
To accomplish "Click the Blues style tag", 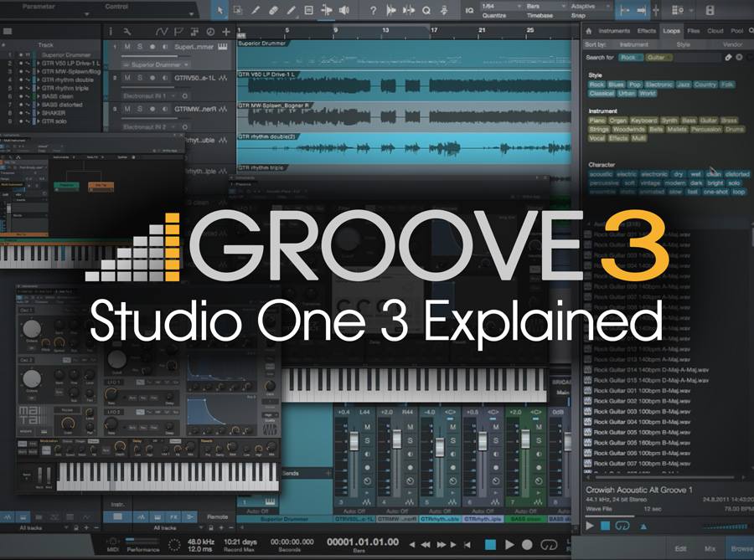I will tap(616, 85).
